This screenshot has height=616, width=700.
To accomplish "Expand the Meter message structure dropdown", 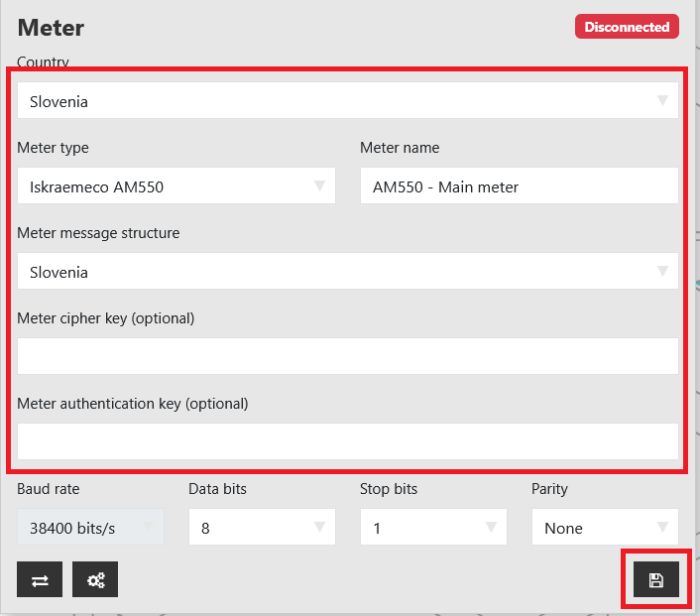I will [x=348, y=271].
